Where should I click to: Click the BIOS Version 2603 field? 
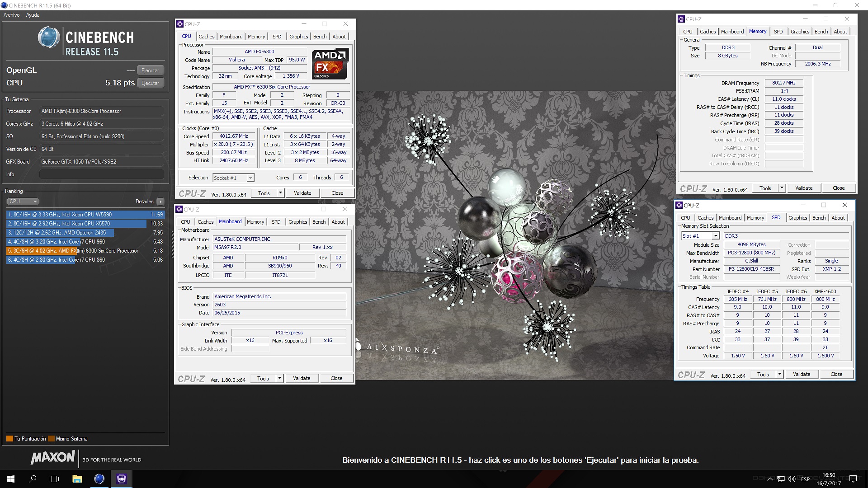tap(280, 305)
